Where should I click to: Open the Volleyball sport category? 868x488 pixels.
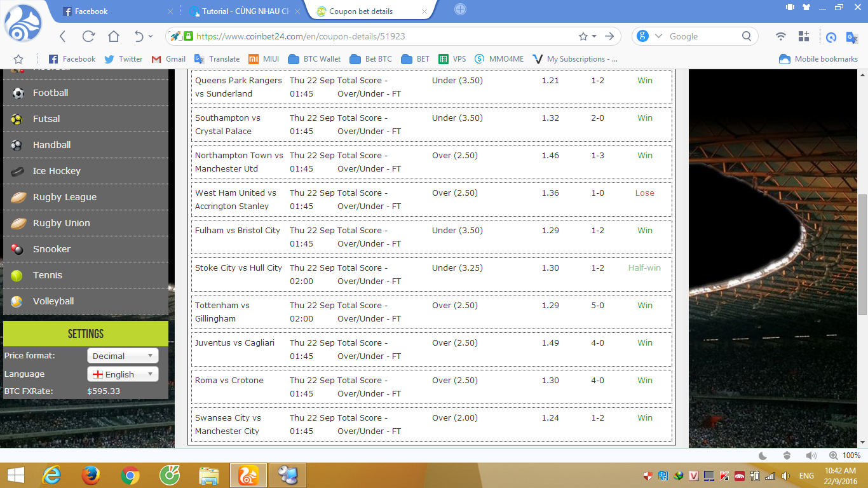coord(86,301)
